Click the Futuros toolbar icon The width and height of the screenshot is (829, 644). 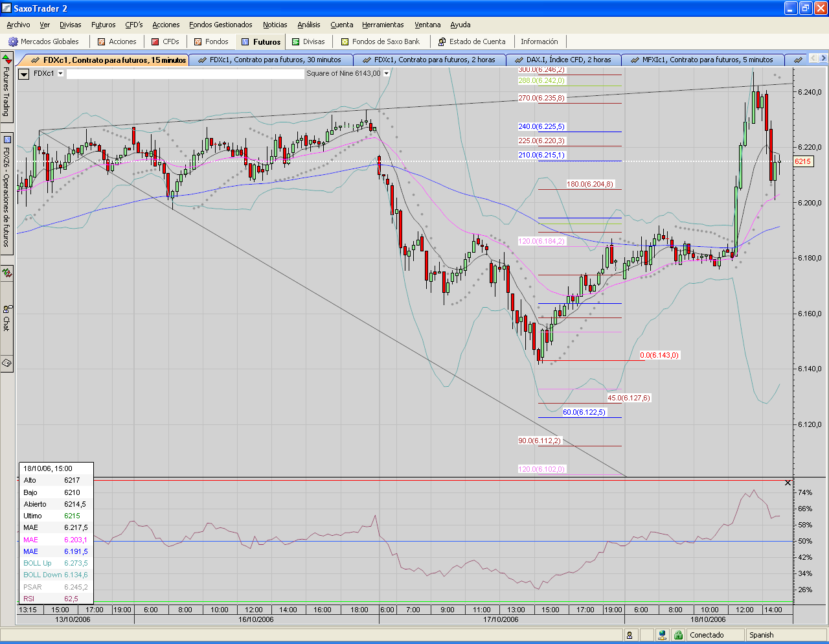245,41
